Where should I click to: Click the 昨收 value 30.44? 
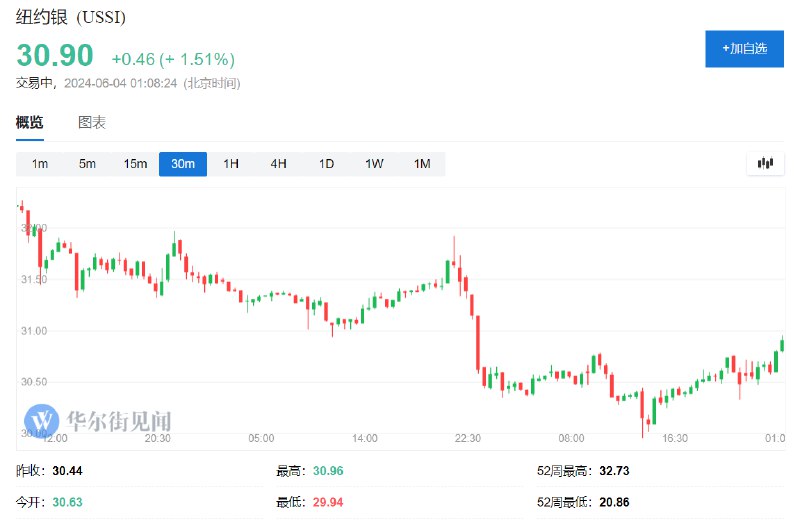click(x=67, y=470)
